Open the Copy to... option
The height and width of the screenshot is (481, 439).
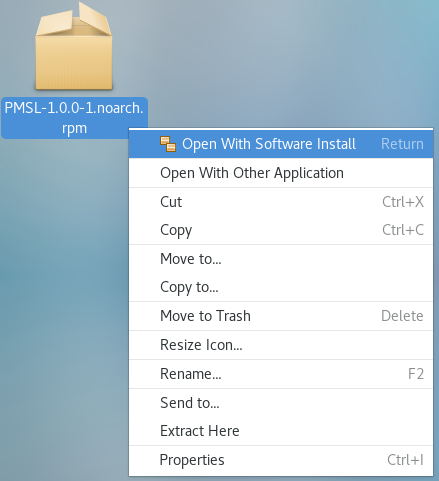[x=281, y=287]
